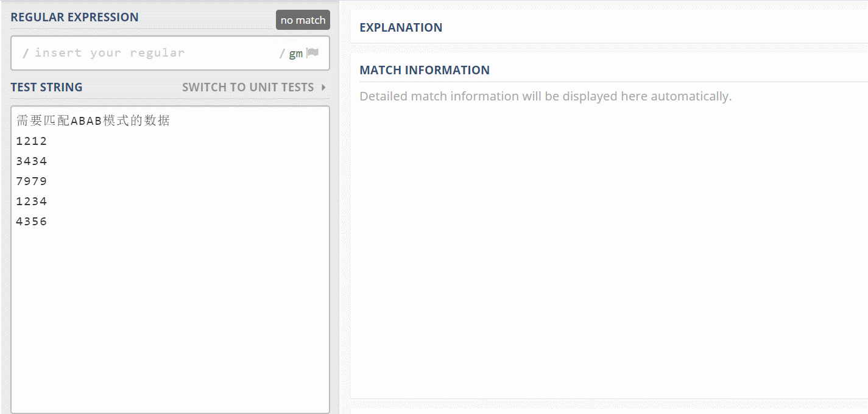Click the 'Detailed match information' placeholder text

coord(545,96)
